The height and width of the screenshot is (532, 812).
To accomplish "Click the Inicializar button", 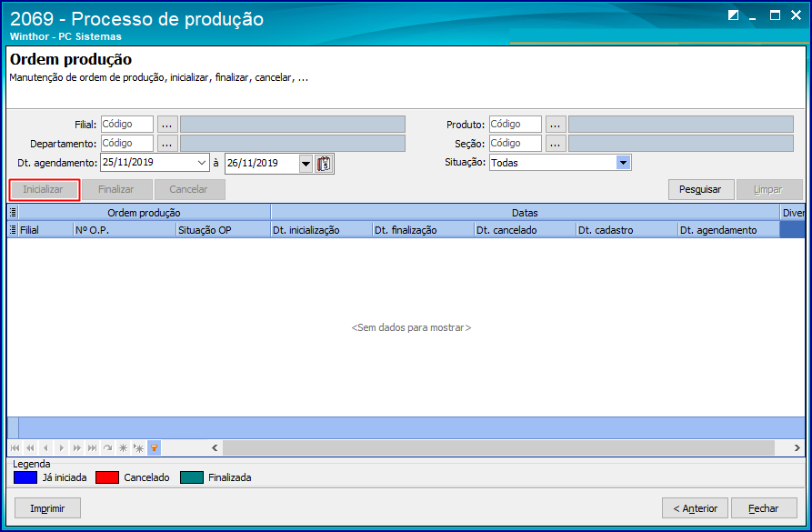I will click(x=44, y=189).
